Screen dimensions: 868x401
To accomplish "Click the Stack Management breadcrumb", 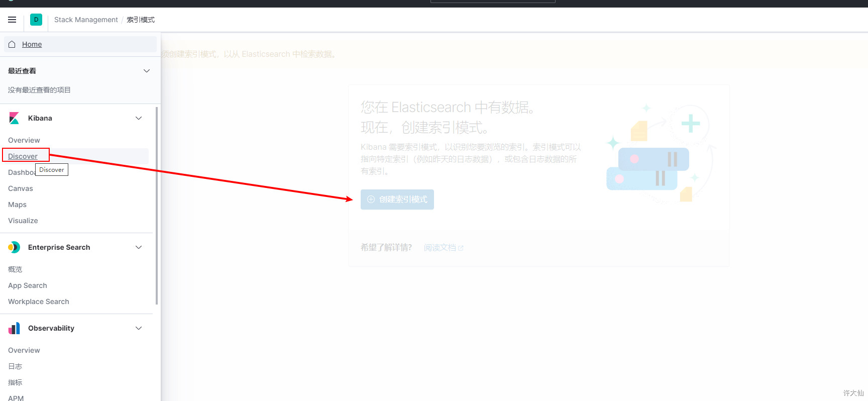I will [x=86, y=20].
